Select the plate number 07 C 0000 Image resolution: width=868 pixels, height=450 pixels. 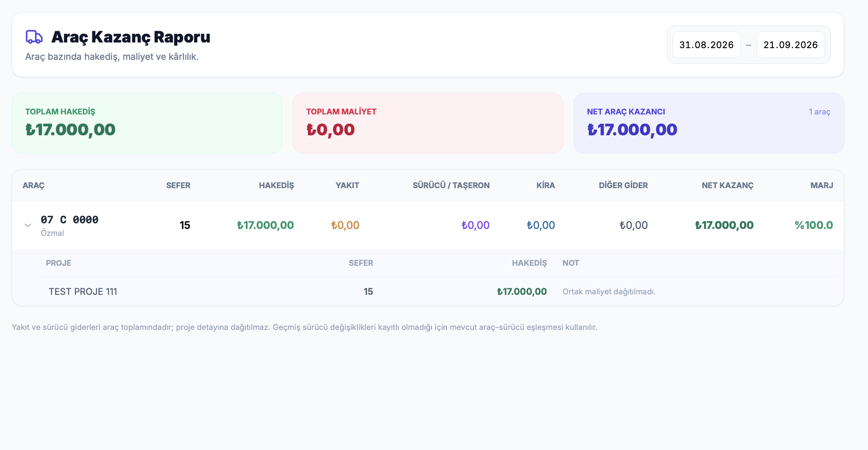(x=69, y=220)
